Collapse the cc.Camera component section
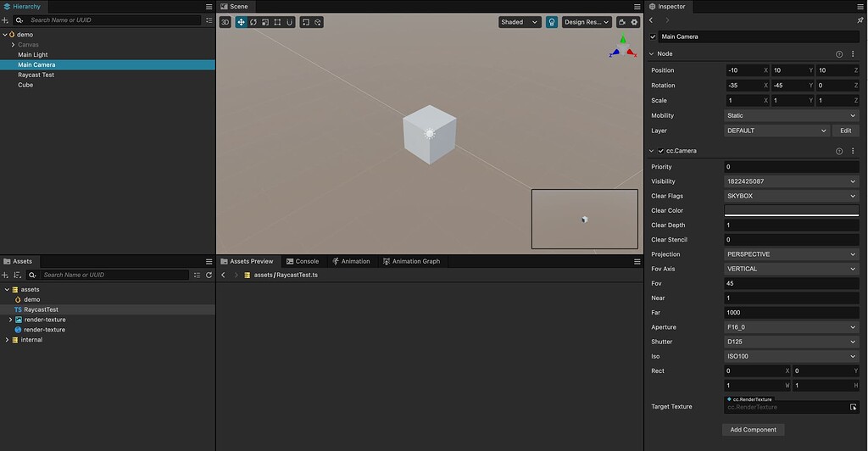Screen dimensions: 868x451 click(652, 151)
